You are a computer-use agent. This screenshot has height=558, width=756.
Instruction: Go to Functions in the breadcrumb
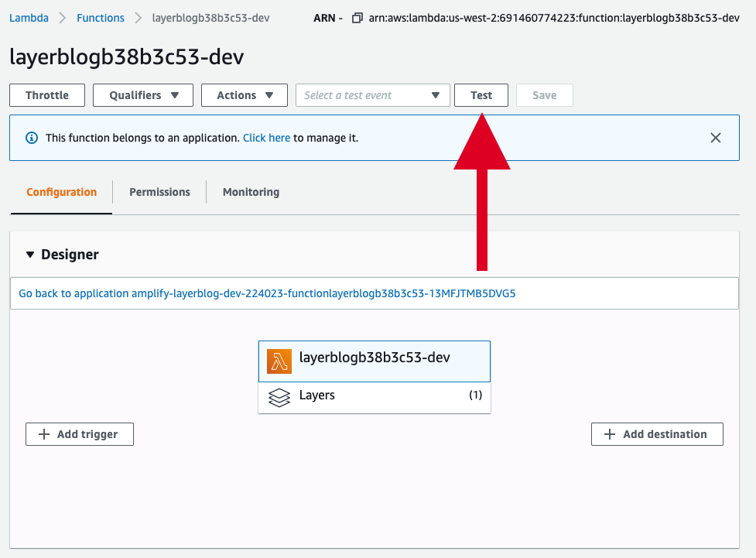101,18
